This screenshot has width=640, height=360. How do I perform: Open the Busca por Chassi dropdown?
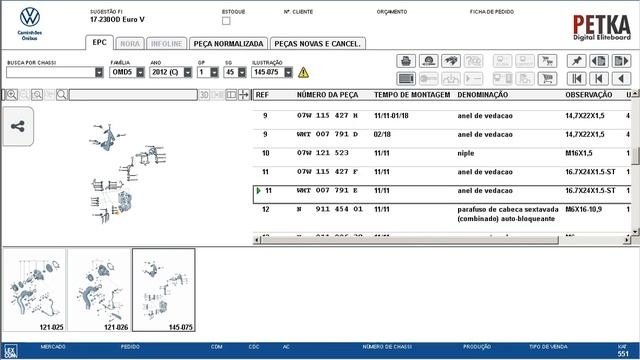tap(99, 72)
